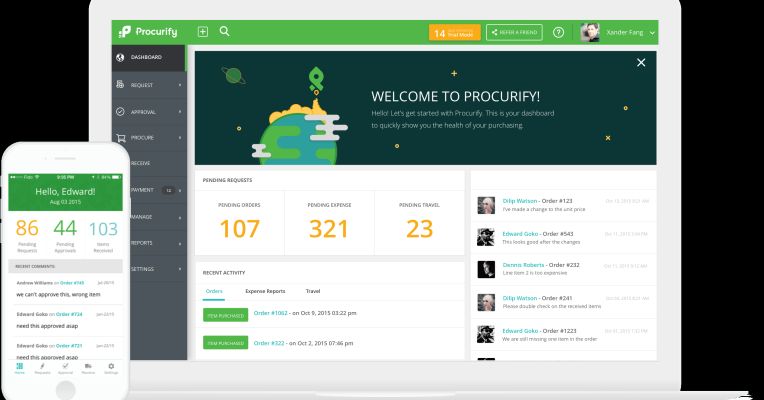Click avatar beside Order #543 comment
Viewport: 764px width, 400px height.
point(486,237)
